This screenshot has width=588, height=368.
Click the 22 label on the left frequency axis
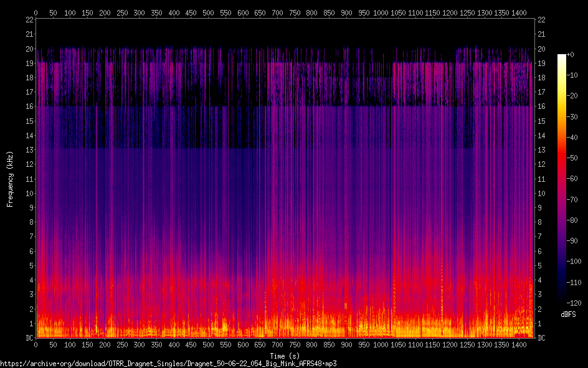pos(29,20)
